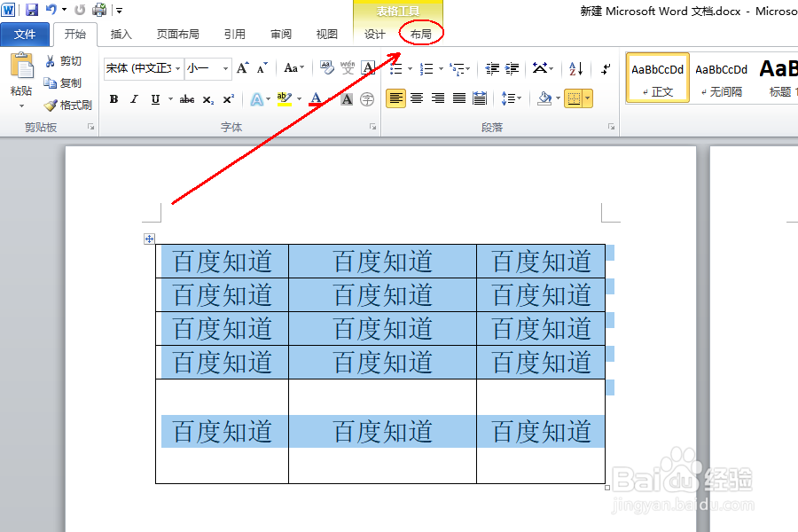Screen dimensions: 798x532
Task: Click the 格式刷 format painter button
Action: point(68,106)
